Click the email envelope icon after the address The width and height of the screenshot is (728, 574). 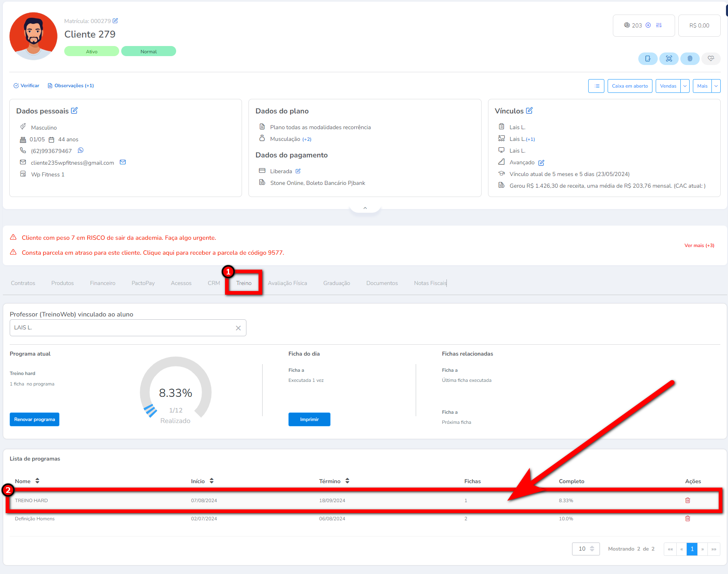pyautogui.click(x=123, y=162)
